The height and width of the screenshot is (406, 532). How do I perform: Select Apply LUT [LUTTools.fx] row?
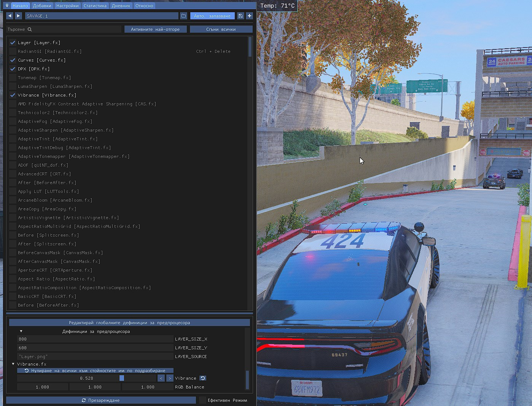(48, 191)
